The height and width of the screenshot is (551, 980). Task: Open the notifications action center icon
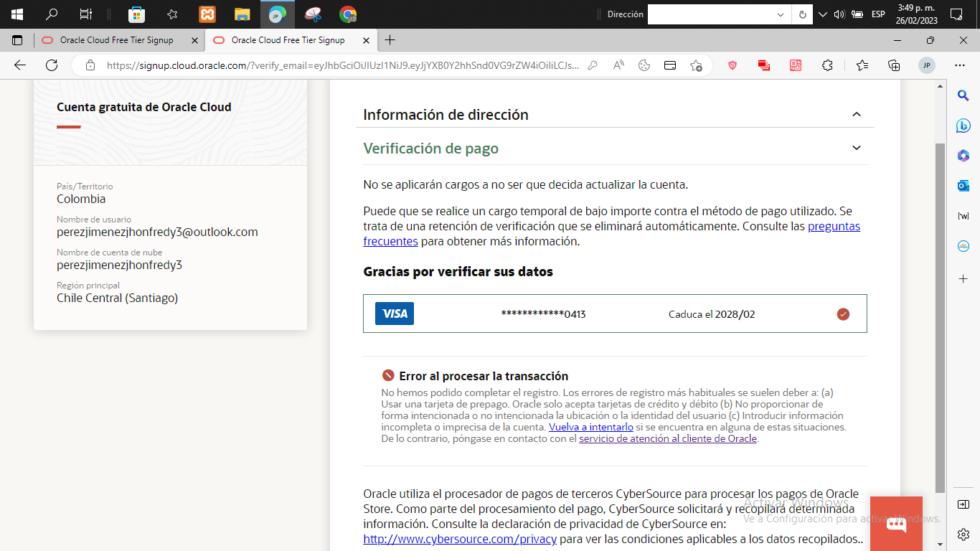[x=956, y=14]
